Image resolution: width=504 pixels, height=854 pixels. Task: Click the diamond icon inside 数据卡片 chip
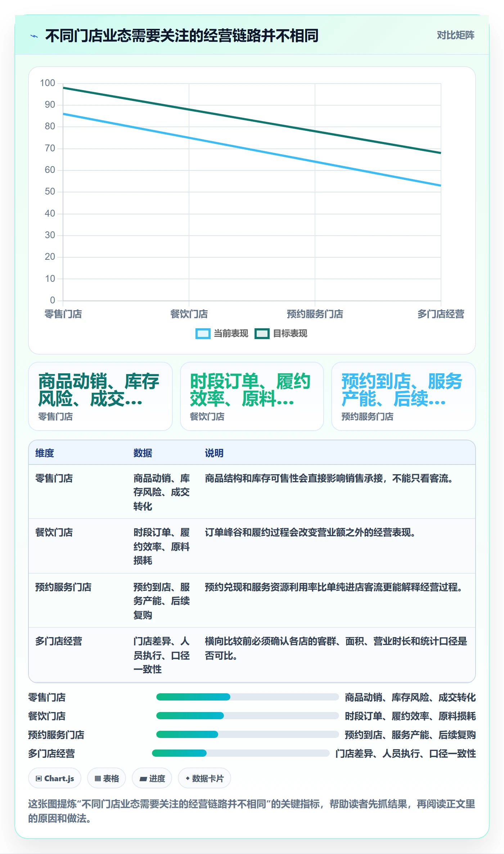click(x=188, y=778)
